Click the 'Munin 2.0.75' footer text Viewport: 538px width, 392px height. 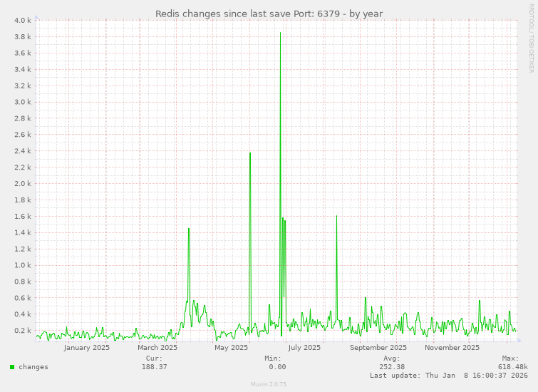(269, 384)
